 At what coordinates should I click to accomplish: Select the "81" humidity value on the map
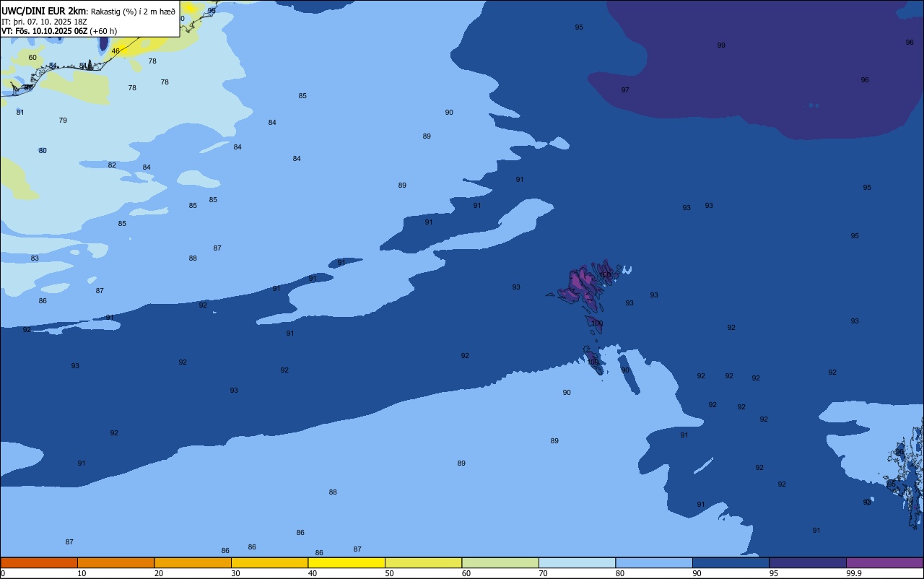point(20,113)
